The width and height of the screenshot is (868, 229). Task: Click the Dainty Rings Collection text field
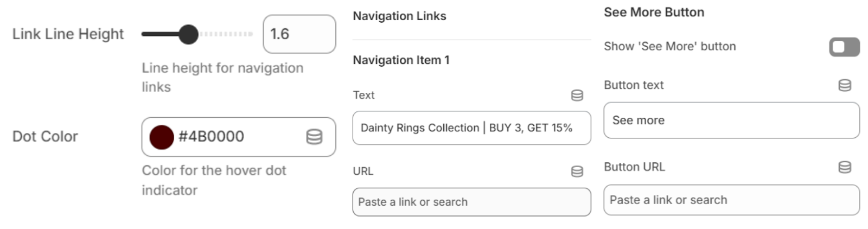point(471,128)
